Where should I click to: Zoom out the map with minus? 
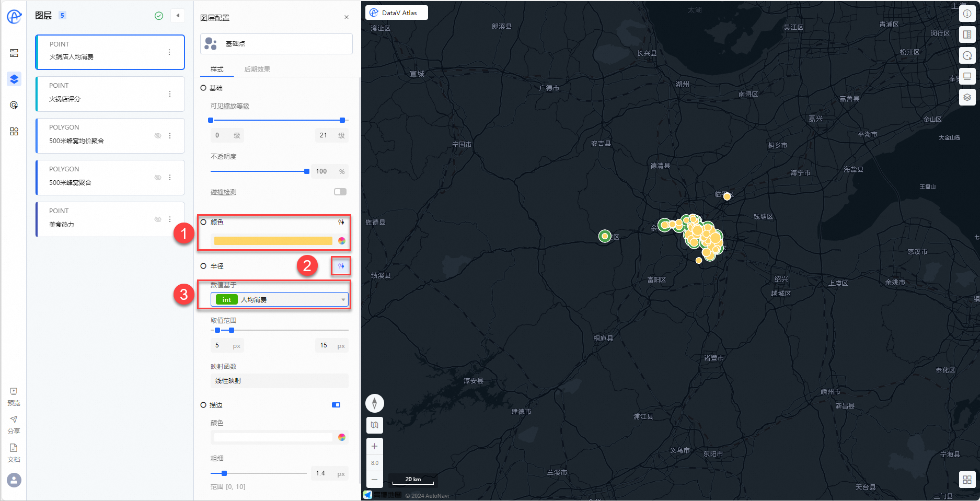click(x=374, y=479)
